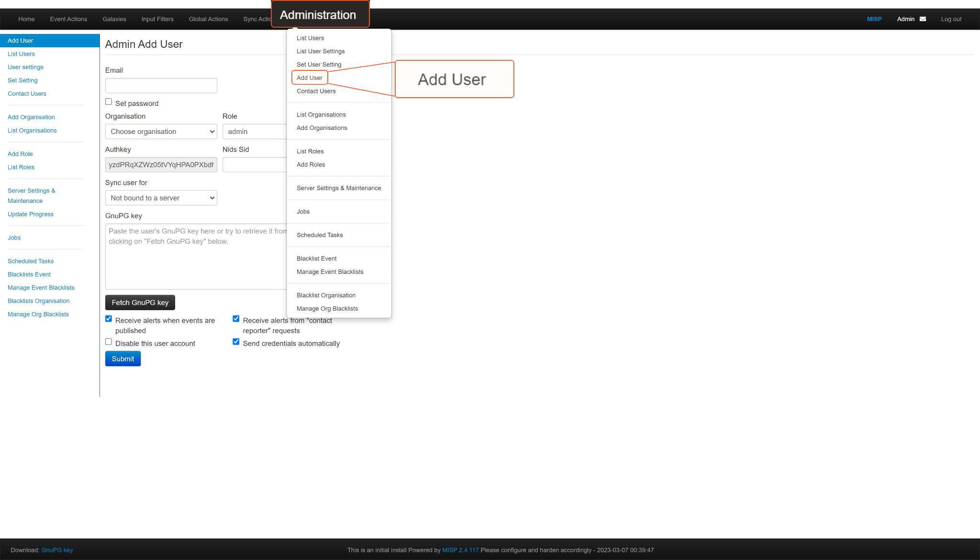Check the Set password checkbox
Image resolution: width=980 pixels, height=560 pixels.
[109, 102]
